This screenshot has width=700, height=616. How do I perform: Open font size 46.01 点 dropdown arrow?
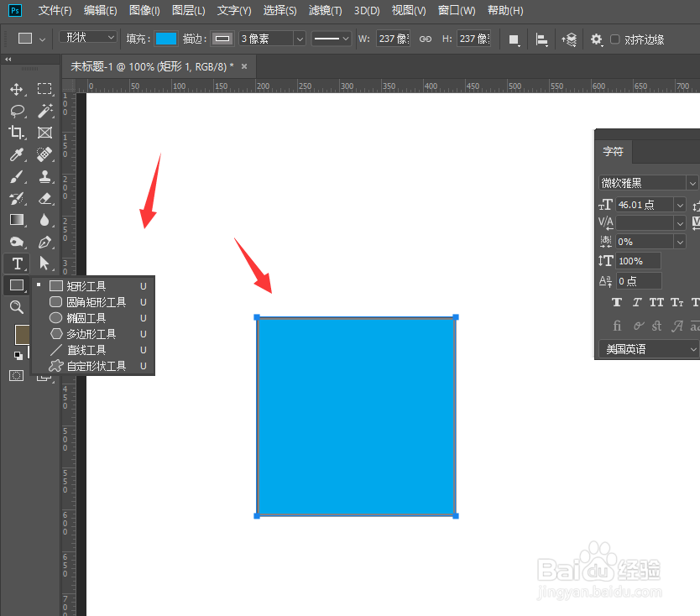(680, 205)
